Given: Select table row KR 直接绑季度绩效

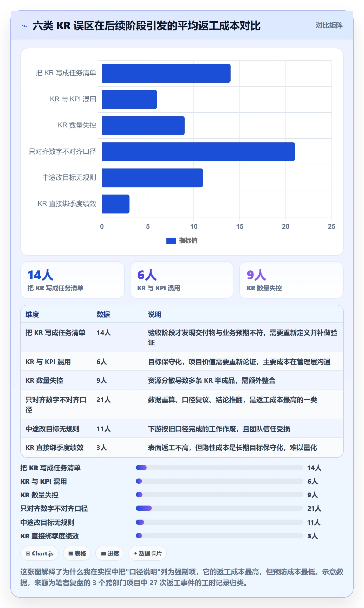Looking at the screenshot, I should pos(182,447).
